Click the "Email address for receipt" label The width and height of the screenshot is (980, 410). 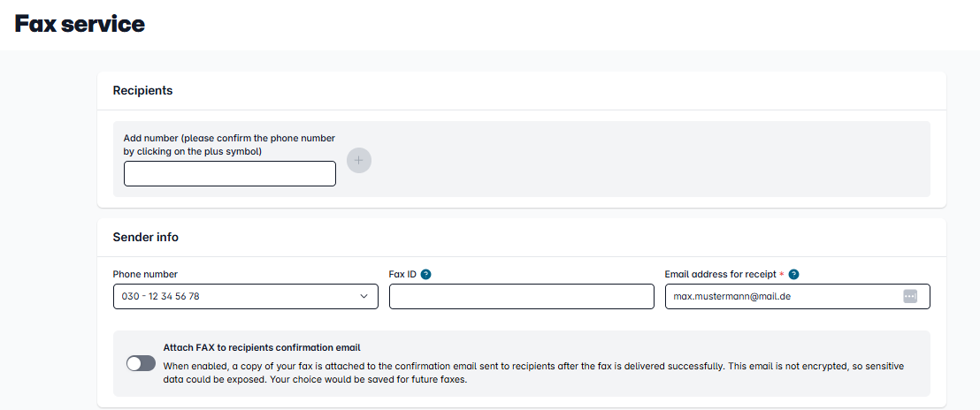pyautogui.click(x=720, y=274)
